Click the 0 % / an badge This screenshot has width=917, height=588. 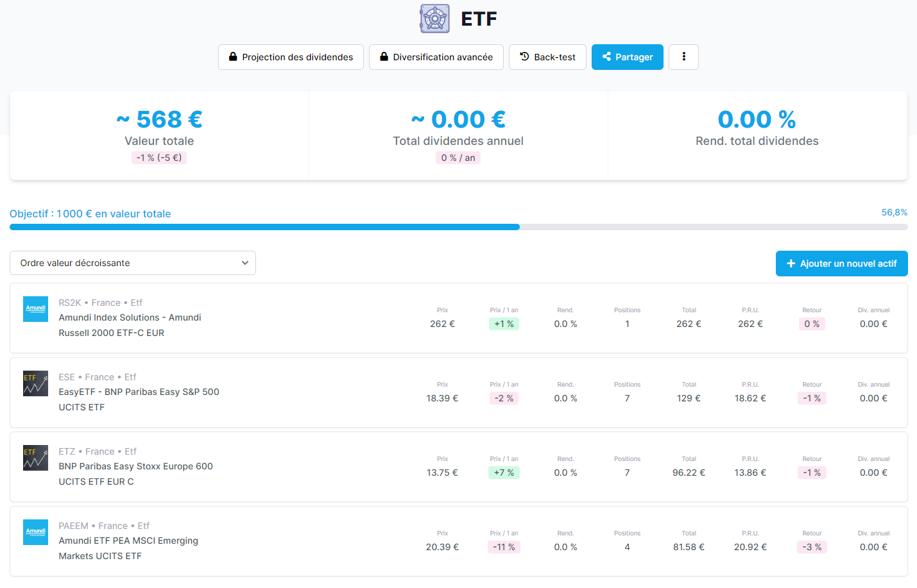[x=458, y=158]
